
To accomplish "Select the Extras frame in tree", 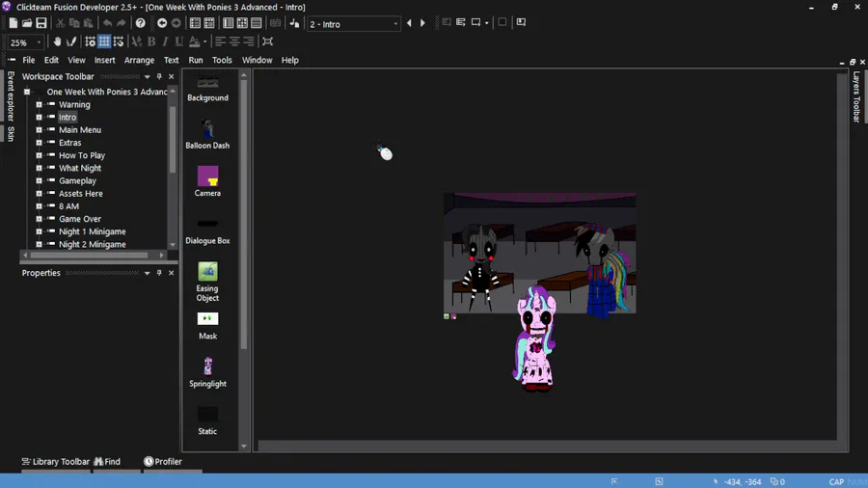I will point(69,142).
